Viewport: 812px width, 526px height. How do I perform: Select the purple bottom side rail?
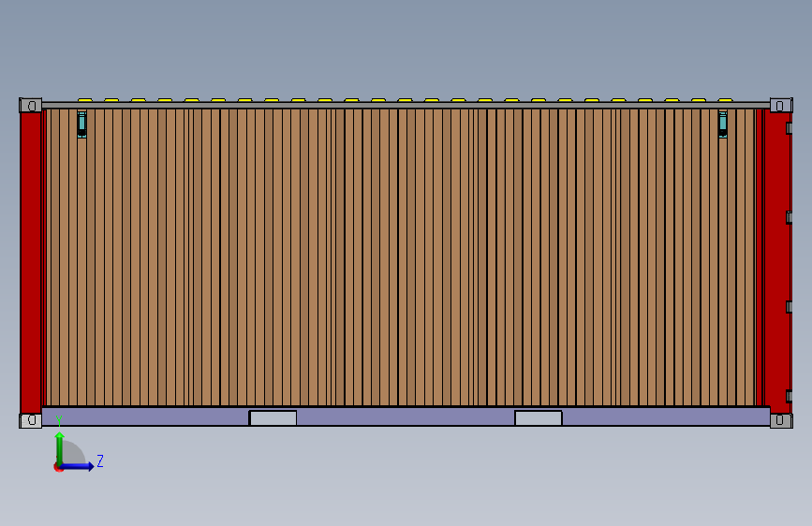point(406,416)
